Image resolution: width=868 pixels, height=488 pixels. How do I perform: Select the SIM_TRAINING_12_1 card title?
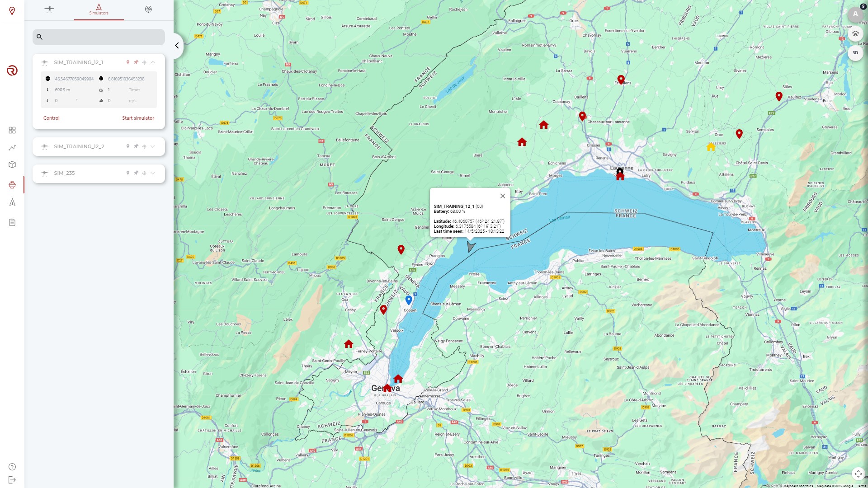[x=78, y=62]
